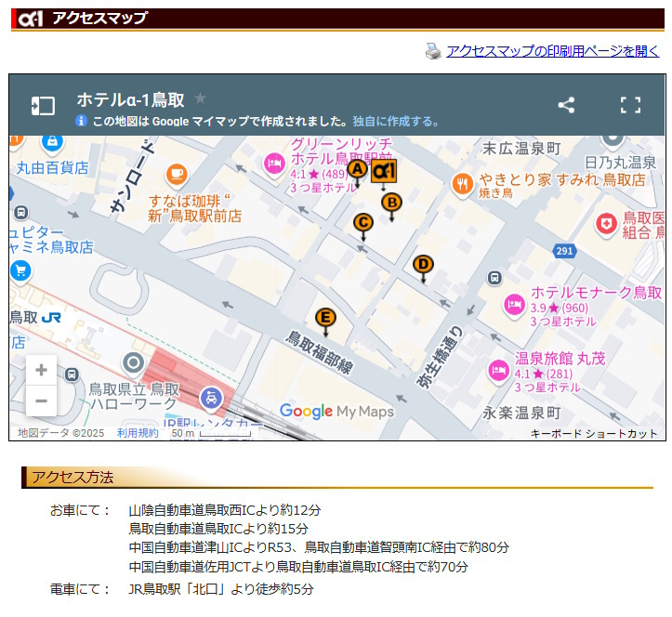The image size is (672, 617).
Task: Click the map marker C
Action: pos(363,224)
